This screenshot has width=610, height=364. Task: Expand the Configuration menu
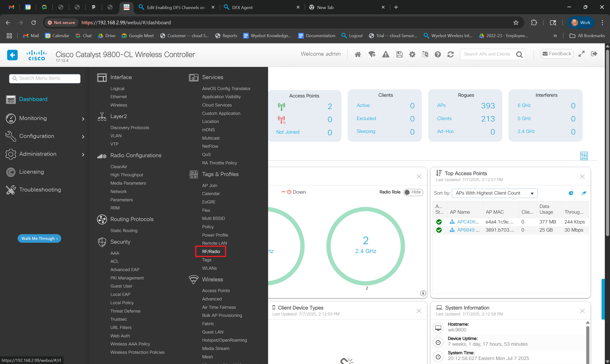click(45, 136)
